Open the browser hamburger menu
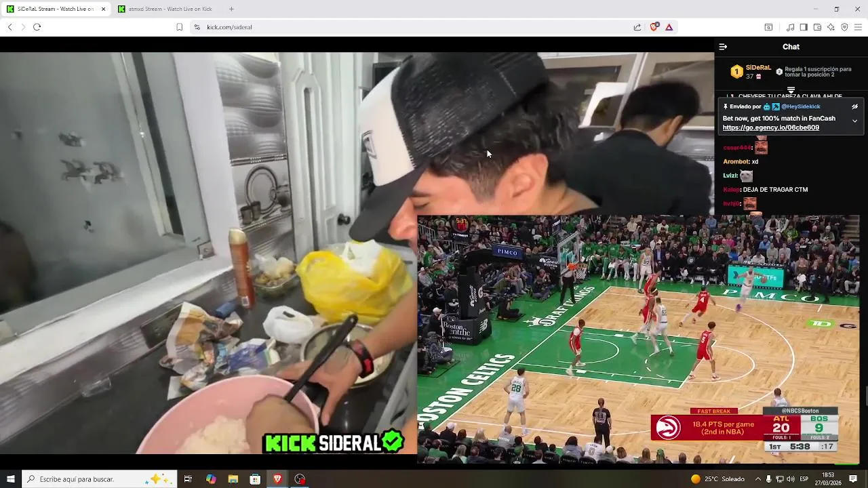 point(858,27)
